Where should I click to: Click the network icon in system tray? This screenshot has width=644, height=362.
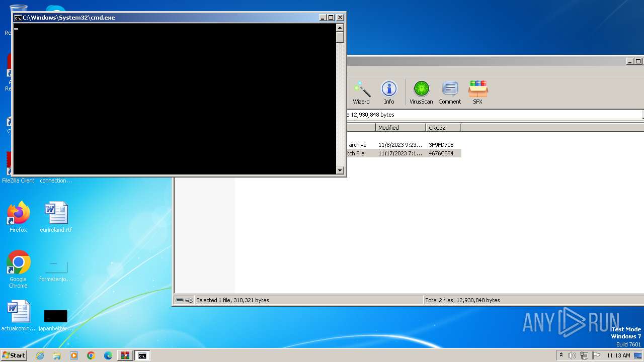(x=584, y=355)
